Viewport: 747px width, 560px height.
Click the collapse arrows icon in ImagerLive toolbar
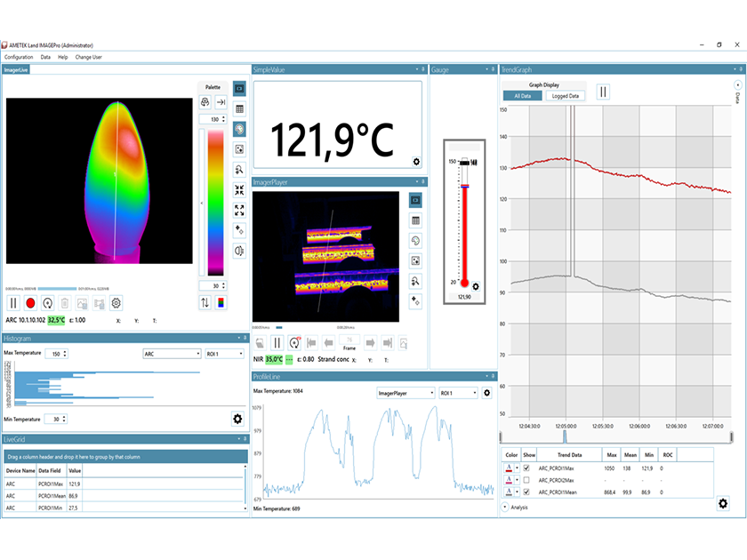pyautogui.click(x=240, y=188)
